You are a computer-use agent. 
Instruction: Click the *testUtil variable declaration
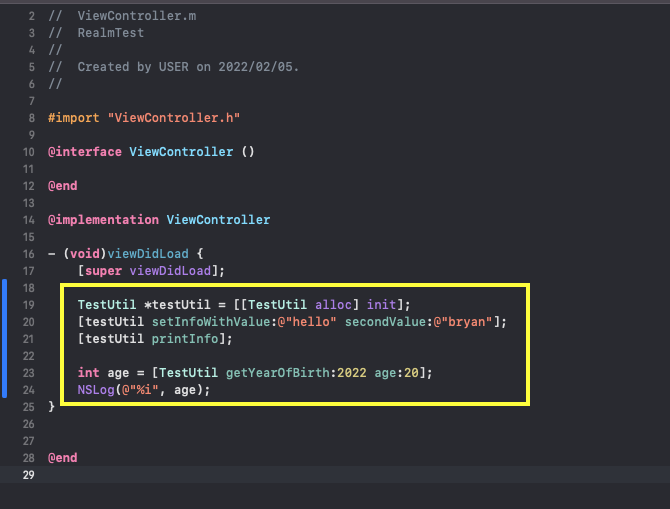(x=177, y=305)
